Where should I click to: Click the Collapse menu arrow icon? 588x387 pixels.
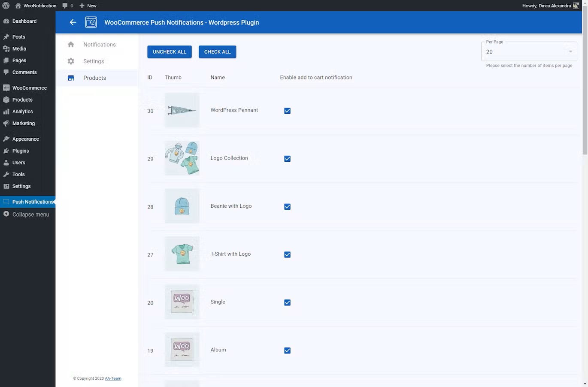[6, 214]
